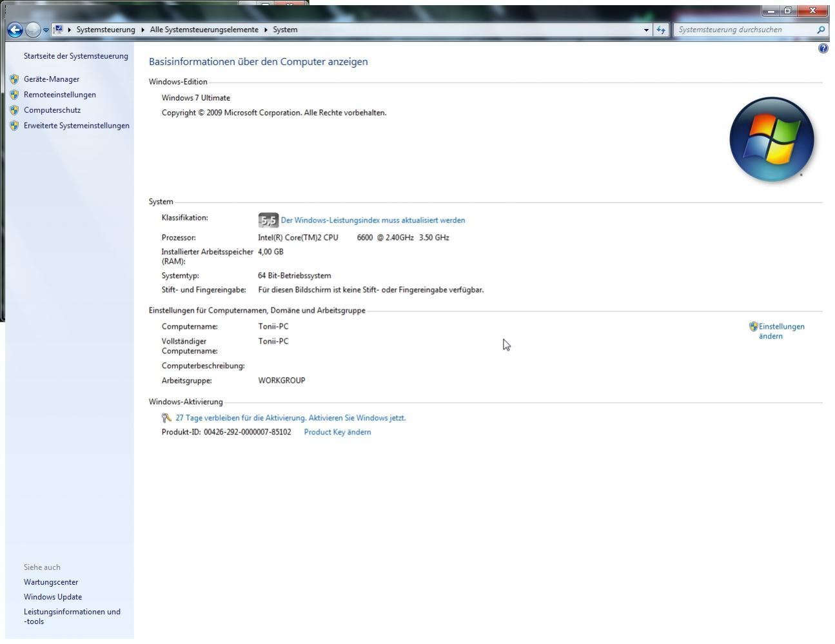Click Product Key ändern link
The image size is (835, 644).
337,433
